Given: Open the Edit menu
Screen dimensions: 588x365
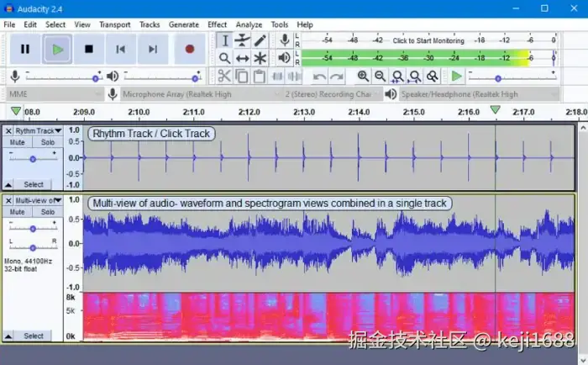Looking at the screenshot, I should [x=30, y=24].
